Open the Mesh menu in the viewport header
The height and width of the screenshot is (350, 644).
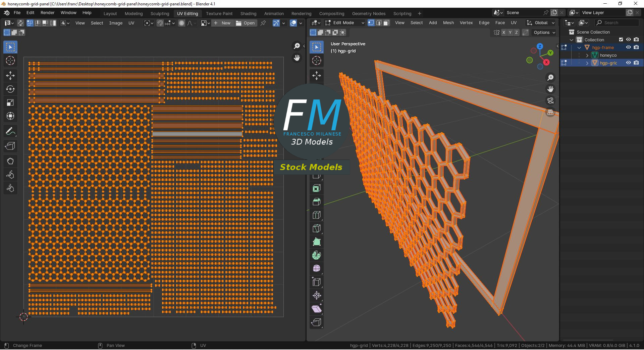coord(448,23)
